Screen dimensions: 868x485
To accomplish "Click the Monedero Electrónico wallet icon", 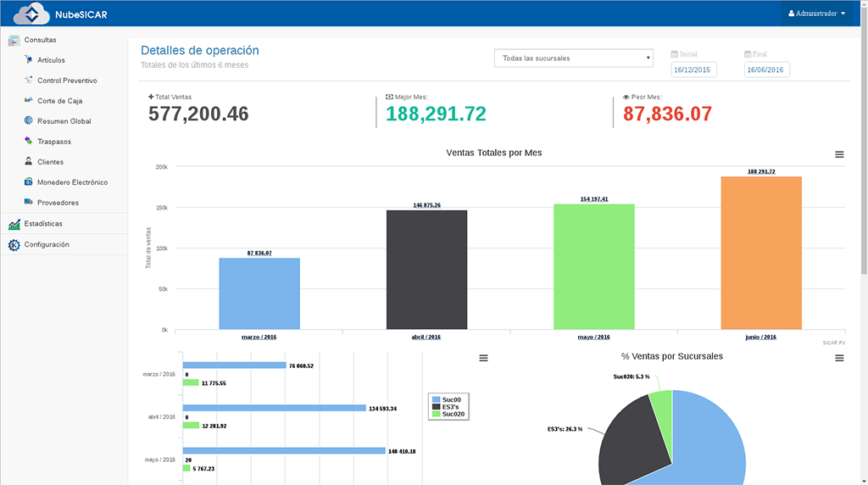I will click(28, 181).
